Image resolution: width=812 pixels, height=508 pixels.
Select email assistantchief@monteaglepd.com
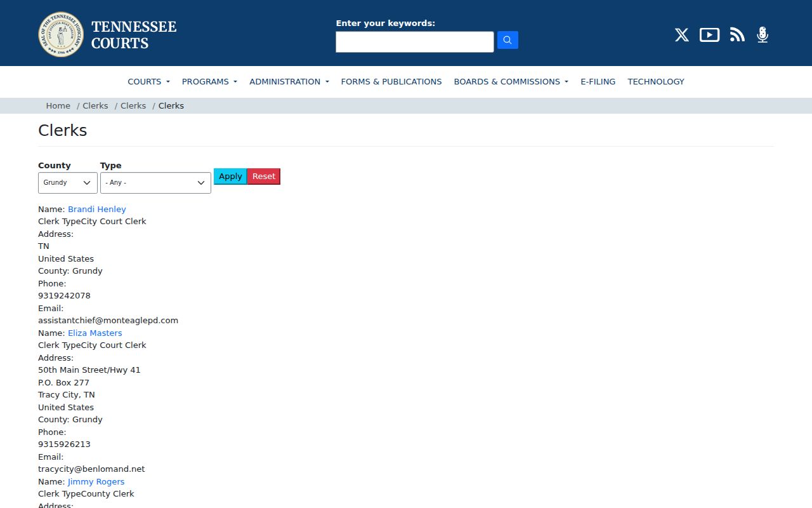pos(108,320)
